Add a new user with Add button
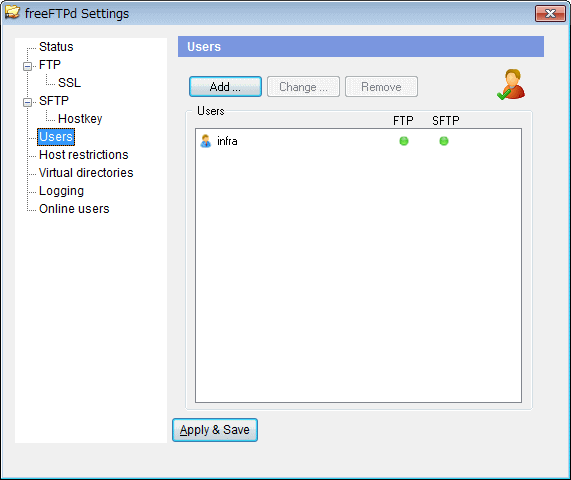 [x=225, y=87]
